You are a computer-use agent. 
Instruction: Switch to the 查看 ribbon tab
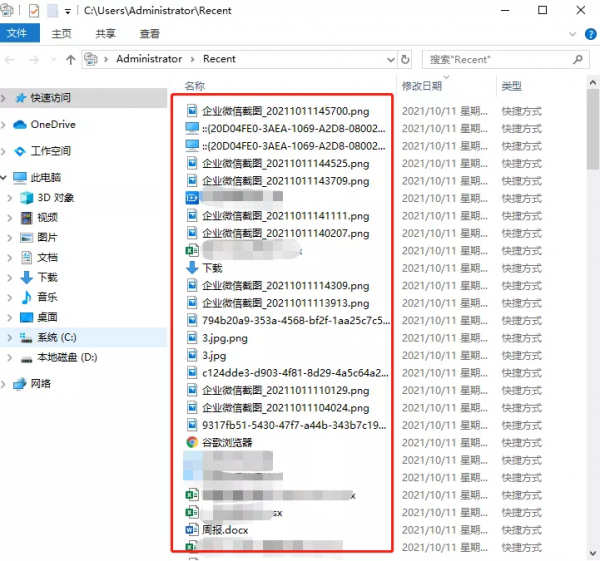pyautogui.click(x=149, y=34)
